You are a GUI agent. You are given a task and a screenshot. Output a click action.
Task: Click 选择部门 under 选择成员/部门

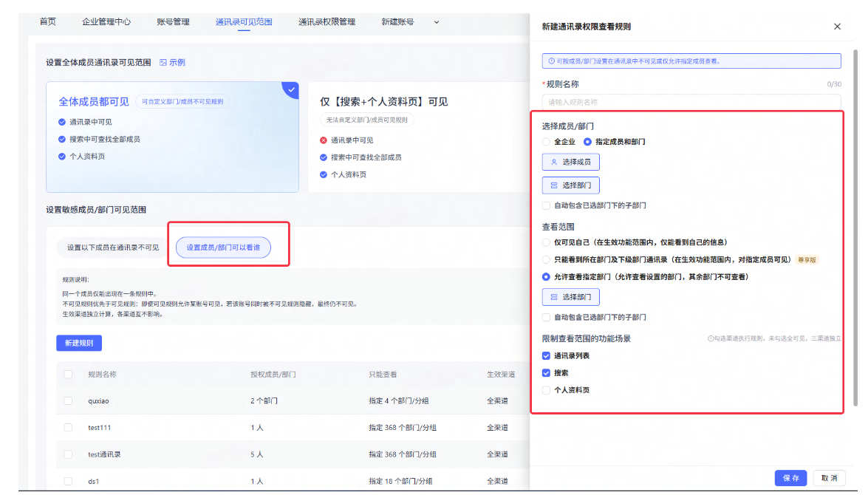click(x=571, y=185)
